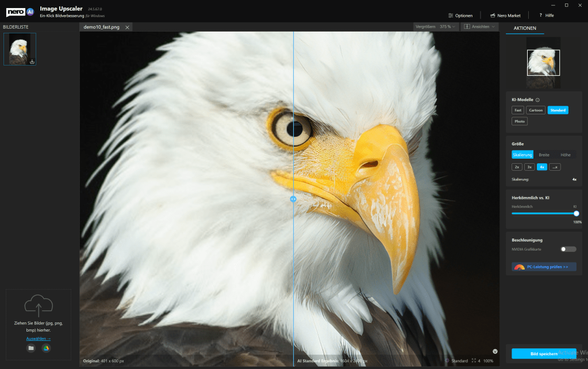Image resolution: width=588 pixels, height=369 pixels.
Task: Click the info icon beside KI-Modelle
Action: [537, 99]
